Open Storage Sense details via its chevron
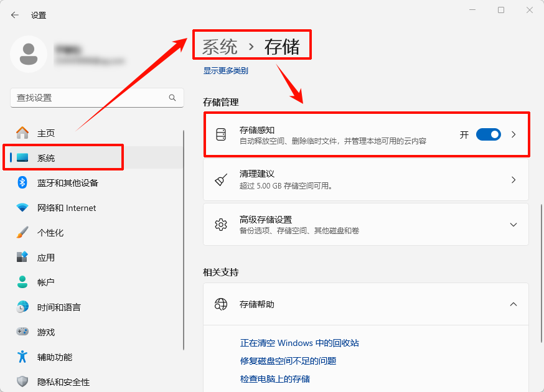The image size is (544, 392). coord(514,134)
